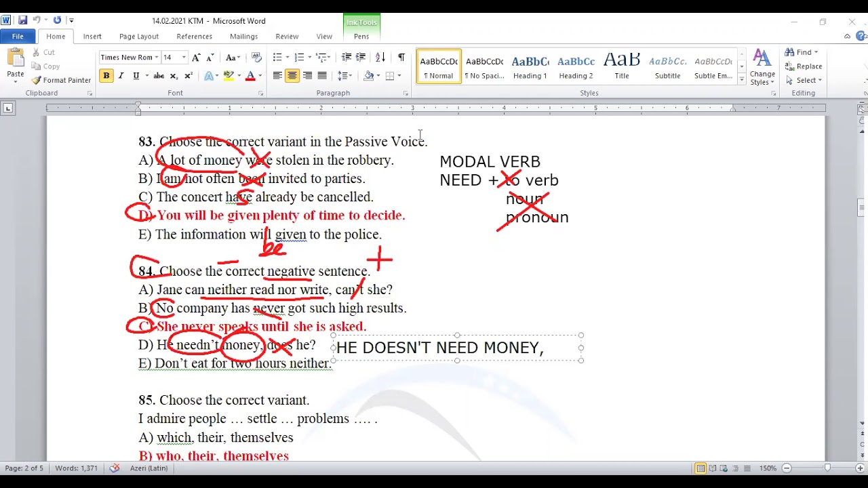Click the 150% zoom level
868x488 pixels.
(x=768, y=468)
